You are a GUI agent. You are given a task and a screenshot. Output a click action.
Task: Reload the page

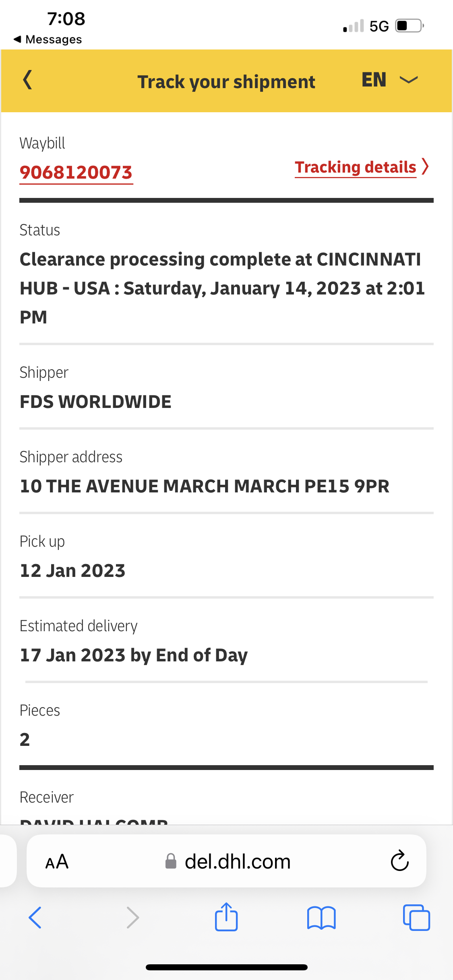(399, 861)
